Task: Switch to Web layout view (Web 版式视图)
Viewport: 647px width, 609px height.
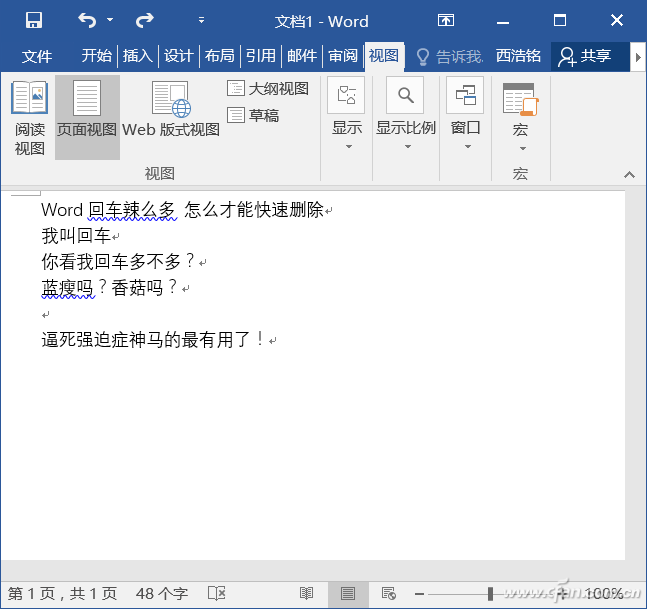Action: (171, 111)
